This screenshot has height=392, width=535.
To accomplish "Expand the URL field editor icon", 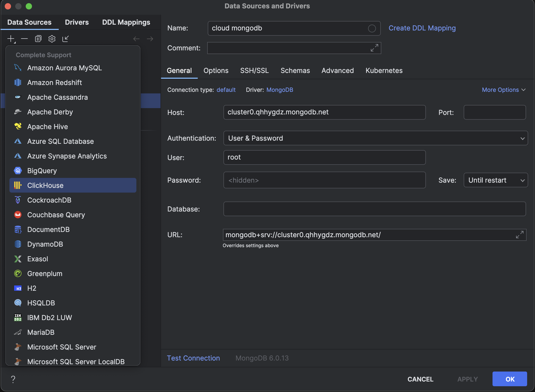I will pyautogui.click(x=520, y=235).
